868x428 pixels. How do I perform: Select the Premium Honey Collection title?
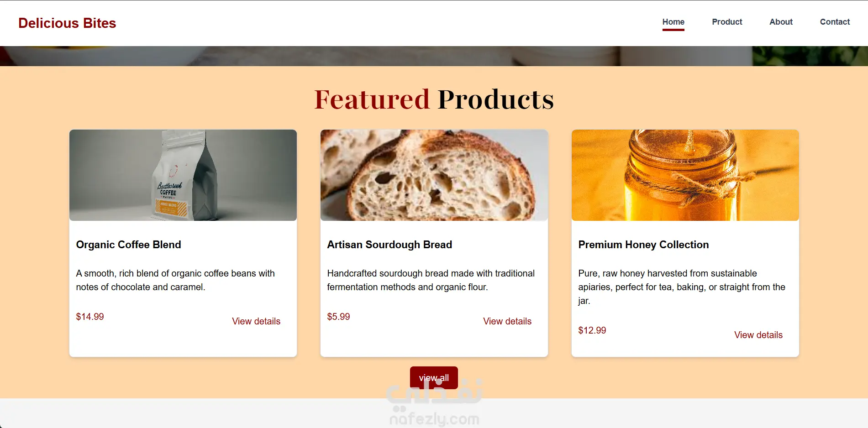[643, 245]
